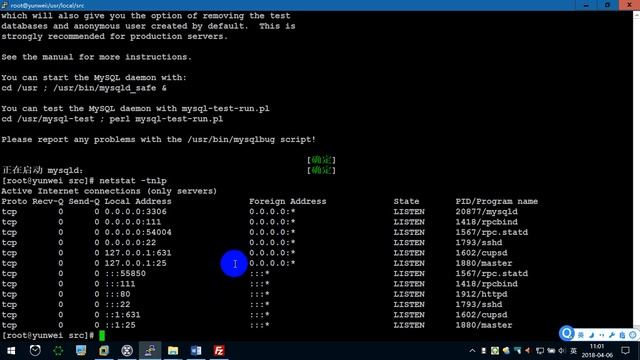Click '/usr/bin/mysqlbug script!' text

click(x=251, y=140)
